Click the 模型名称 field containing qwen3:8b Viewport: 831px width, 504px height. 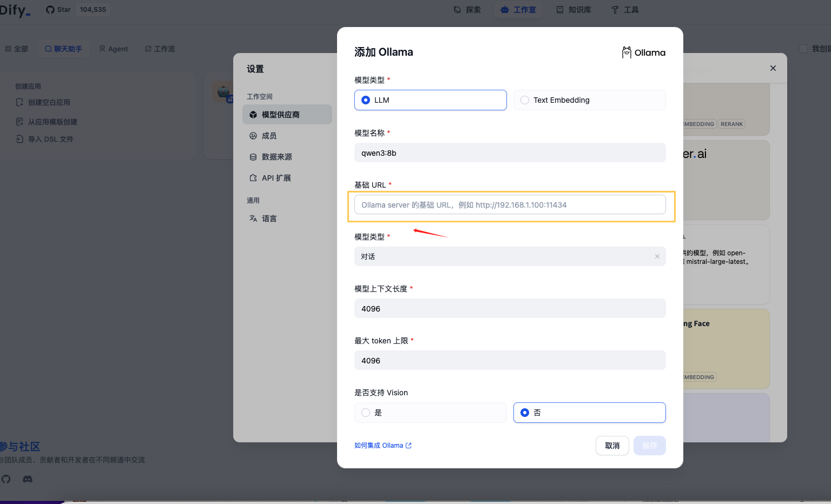point(510,152)
